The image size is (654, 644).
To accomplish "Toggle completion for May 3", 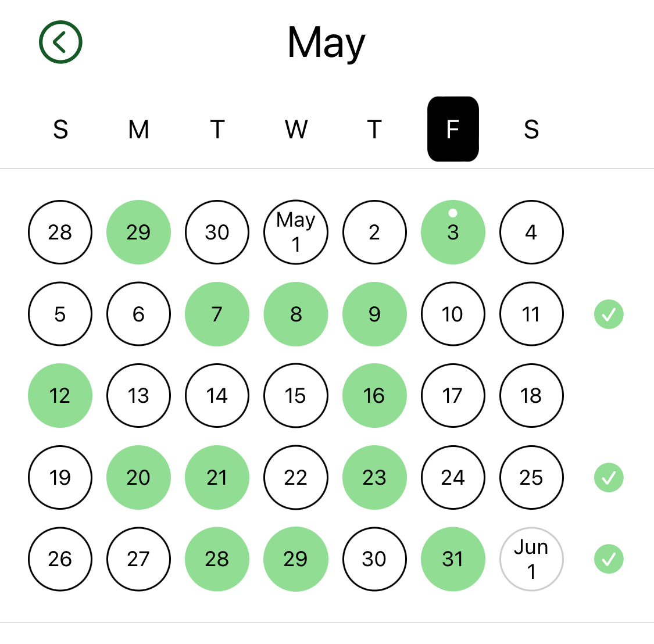I will 453,232.
